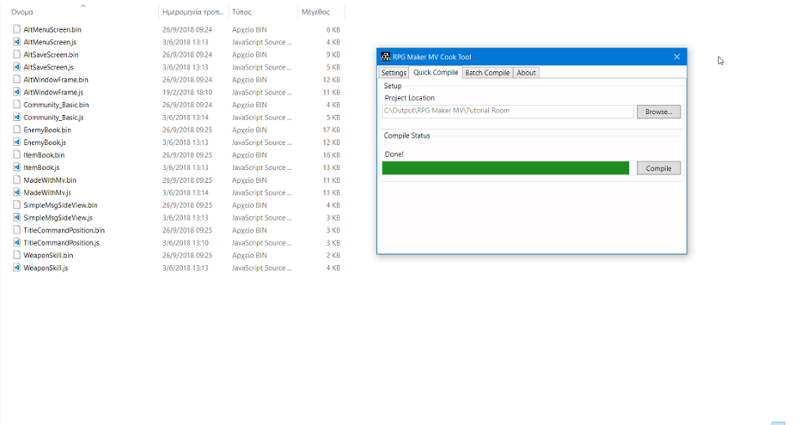
Task: Click the SimpleMsgSideView.bin file icon
Action: 17,205
